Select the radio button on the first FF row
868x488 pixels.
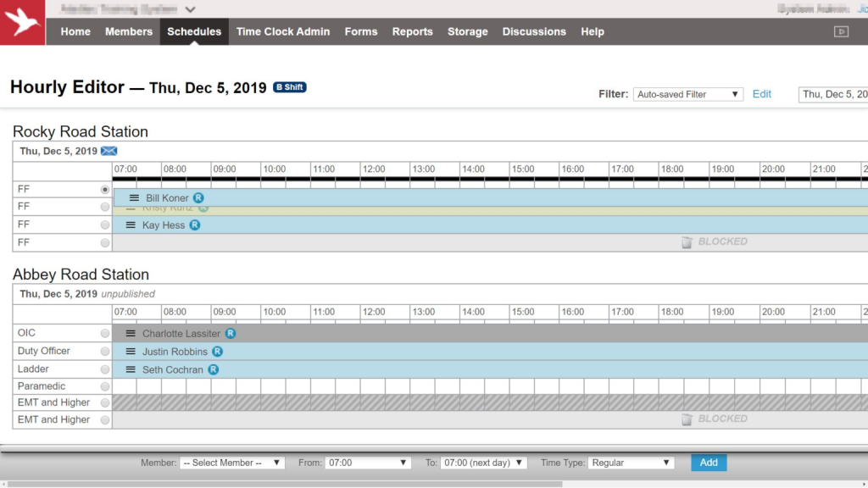tap(104, 189)
